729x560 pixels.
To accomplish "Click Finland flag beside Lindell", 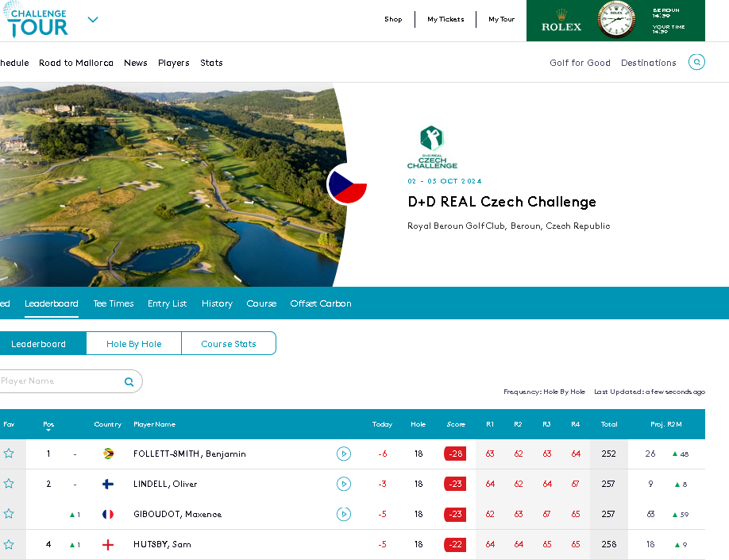I will pos(108,485).
